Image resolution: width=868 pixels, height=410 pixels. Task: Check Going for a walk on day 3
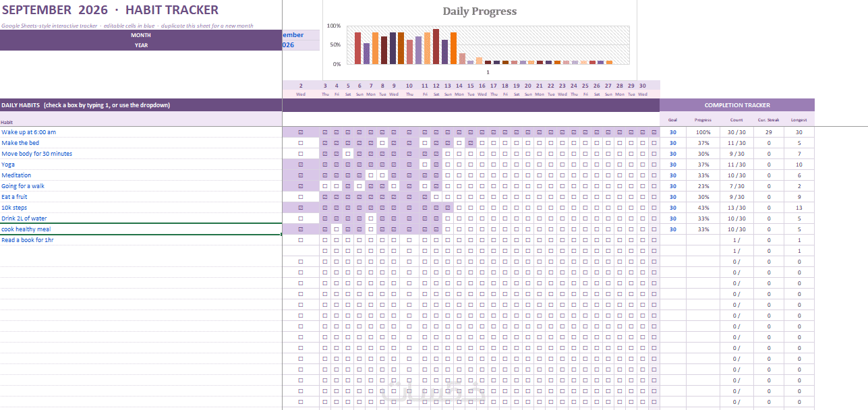point(325,186)
